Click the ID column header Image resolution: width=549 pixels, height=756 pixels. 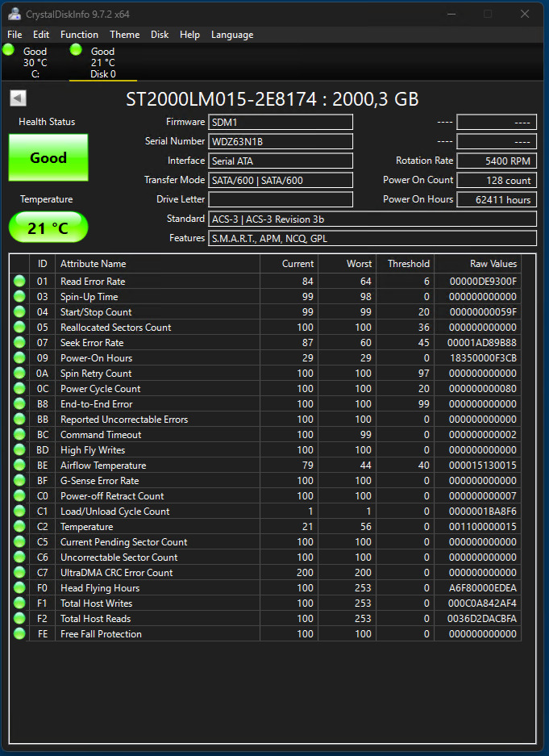(43, 264)
